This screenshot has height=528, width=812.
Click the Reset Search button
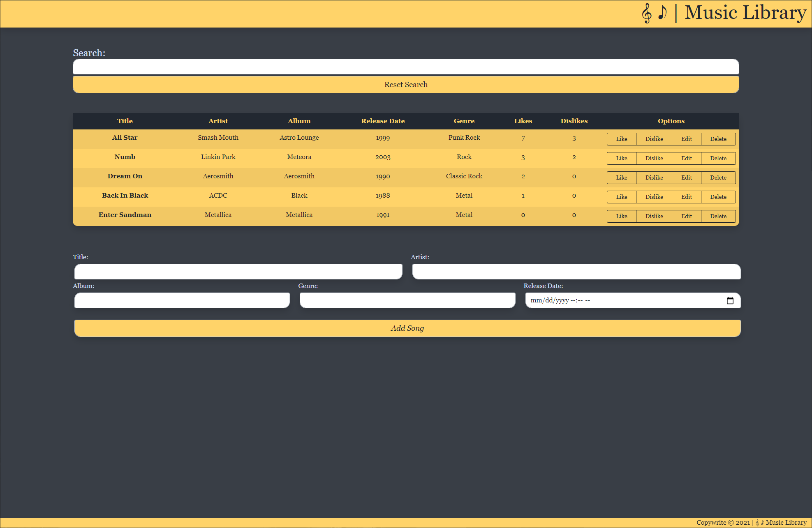[406, 85]
